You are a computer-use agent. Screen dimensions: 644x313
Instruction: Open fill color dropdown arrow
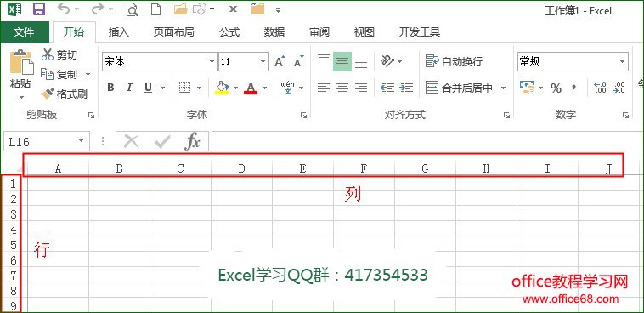coord(235,88)
